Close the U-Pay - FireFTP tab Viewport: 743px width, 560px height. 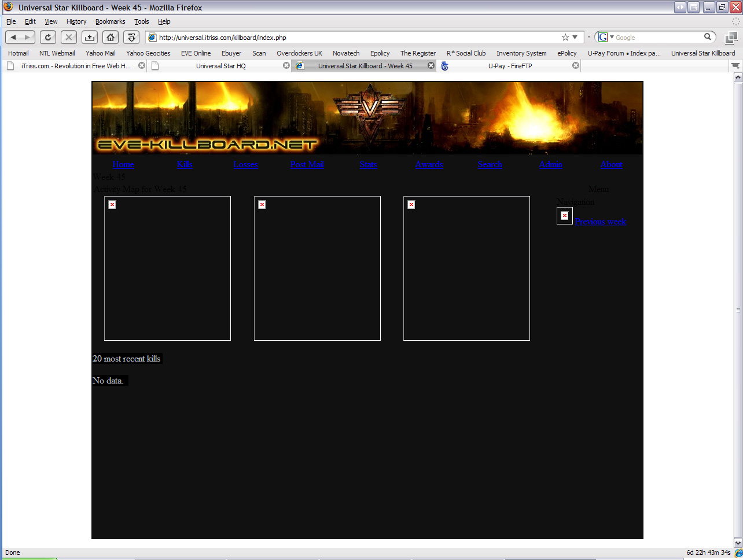(x=576, y=65)
